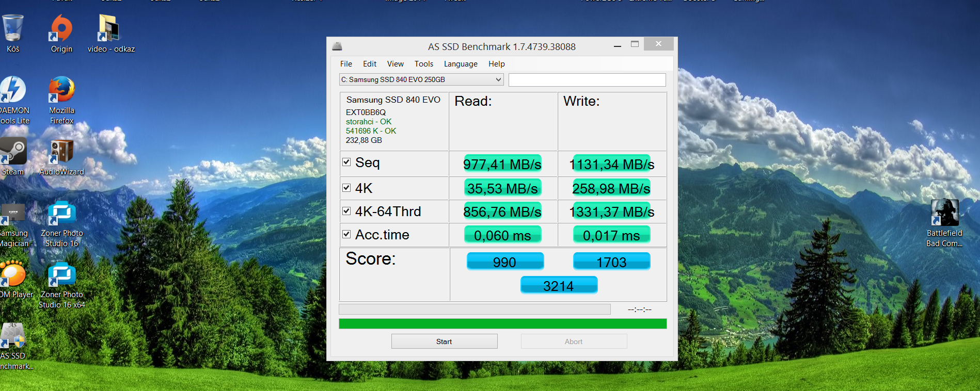The image size is (980, 391).
Task: Click the 4K write value 258,98 MB/s
Action: pos(611,188)
